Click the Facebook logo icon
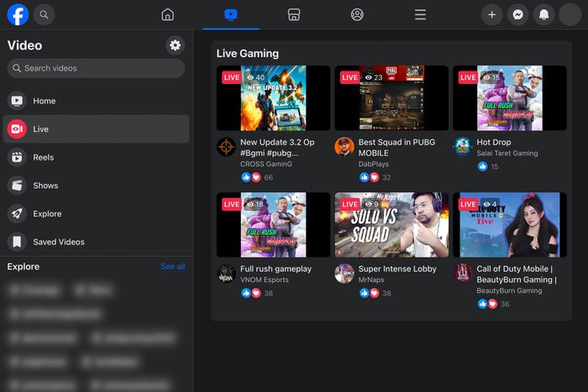This screenshot has width=588, height=392. click(18, 14)
